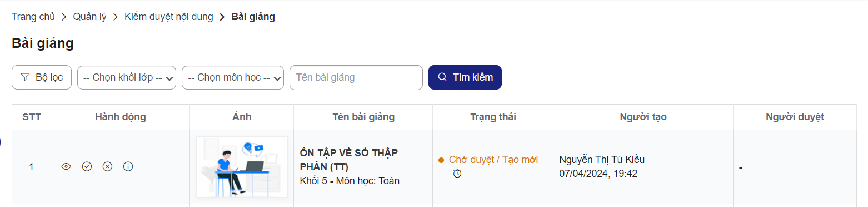Open Quản lý breadcrumb link
The image size is (868, 207).
pos(89,17)
